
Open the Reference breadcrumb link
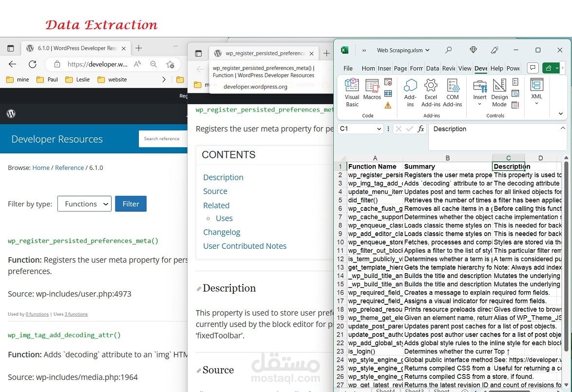[x=69, y=168]
